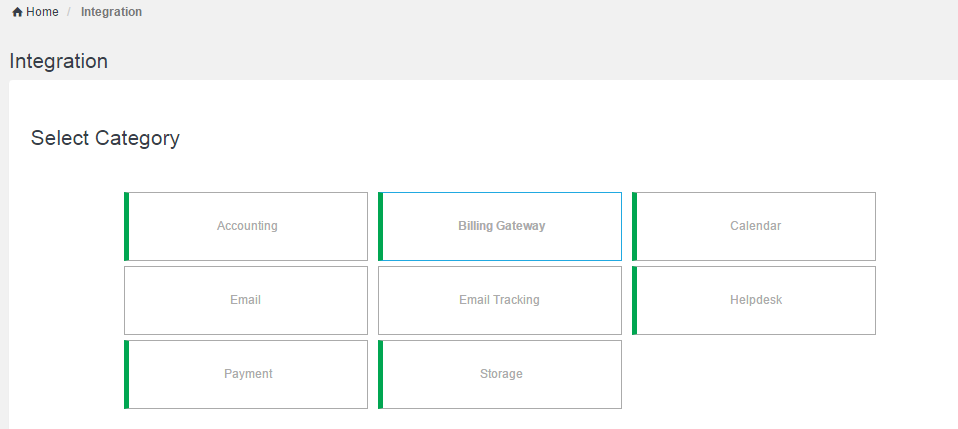Click the green bar on Payment tile
This screenshot has height=429, width=958.
pos(127,374)
